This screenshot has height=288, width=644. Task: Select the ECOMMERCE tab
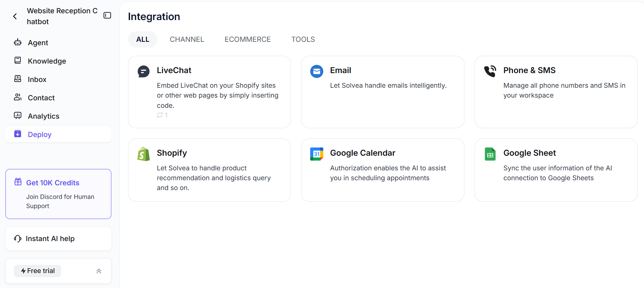(x=247, y=39)
